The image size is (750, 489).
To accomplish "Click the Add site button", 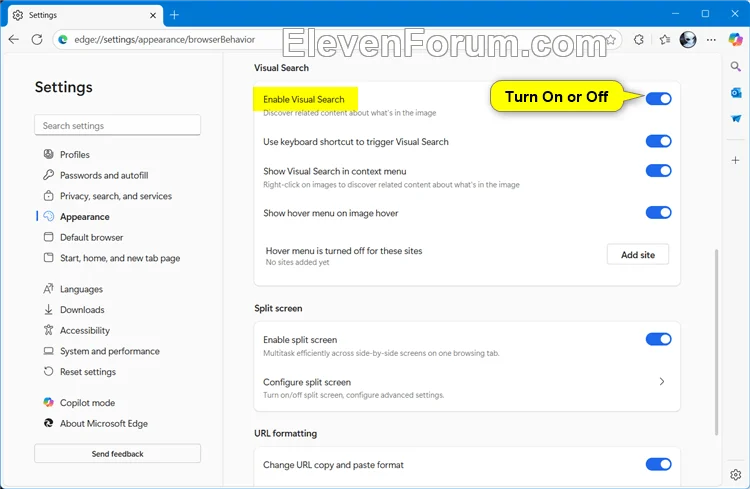I will coord(638,255).
